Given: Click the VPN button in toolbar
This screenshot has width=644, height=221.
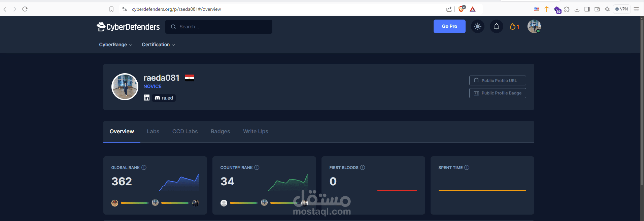Looking at the screenshot, I should point(621,9).
